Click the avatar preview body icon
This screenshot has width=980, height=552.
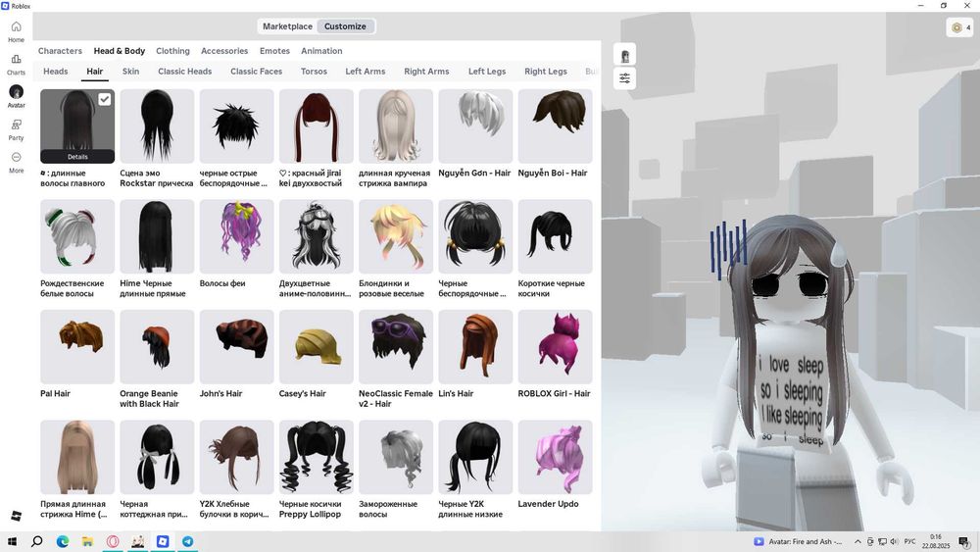coord(624,55)
